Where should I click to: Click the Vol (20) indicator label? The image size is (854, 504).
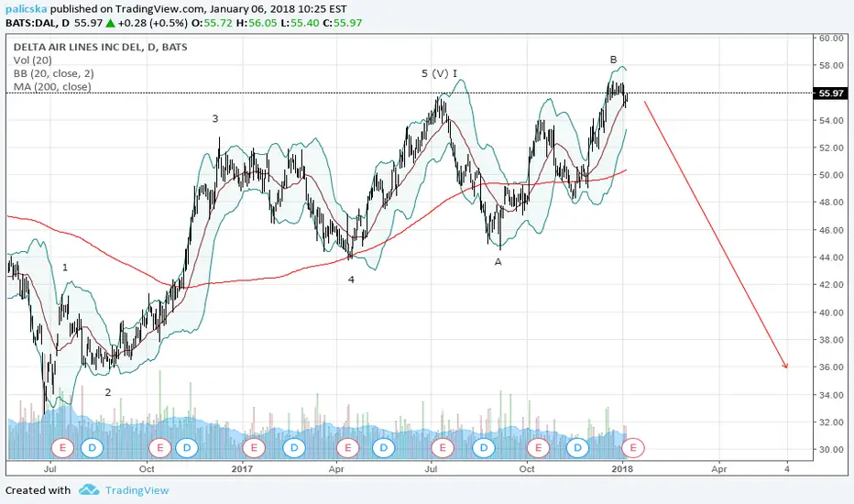tap(33, 60)
